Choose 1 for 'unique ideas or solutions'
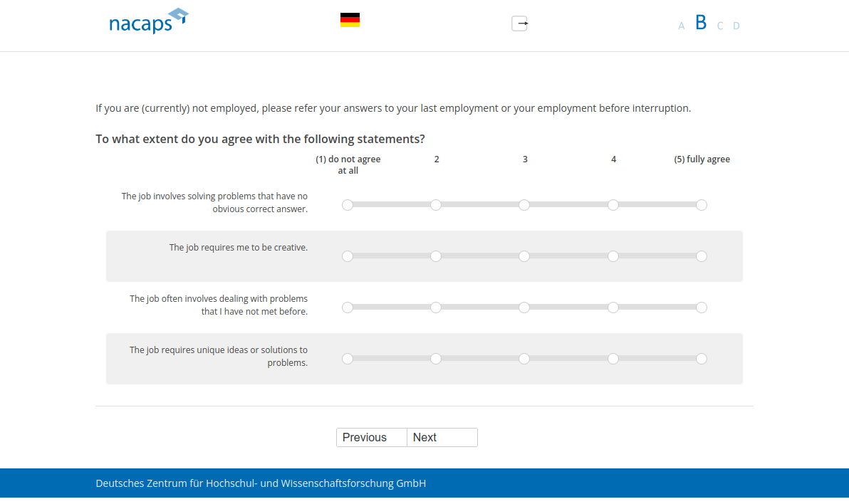Viewport: 849px width, 504px height. point(348,359)
